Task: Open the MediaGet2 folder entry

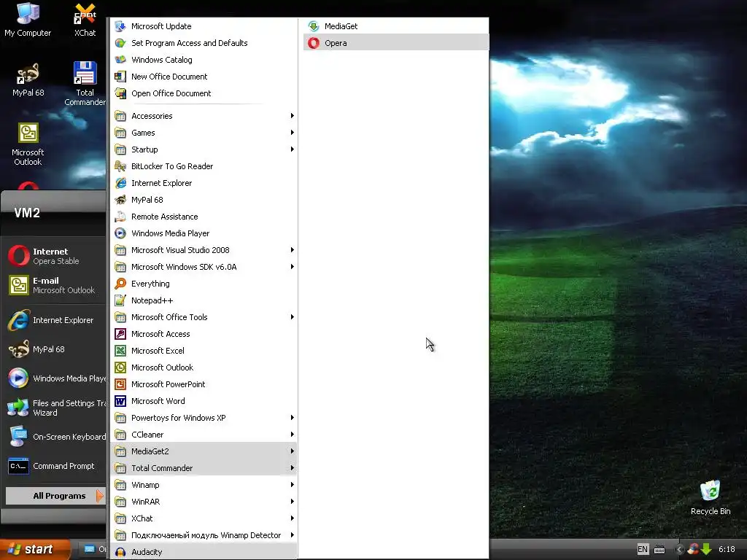Action: [x=204, y=451]
